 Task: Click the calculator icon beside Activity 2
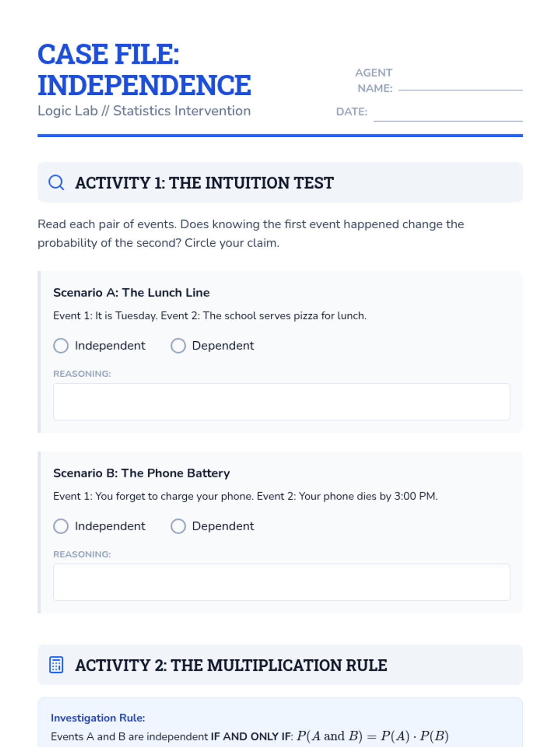point(56,665)
